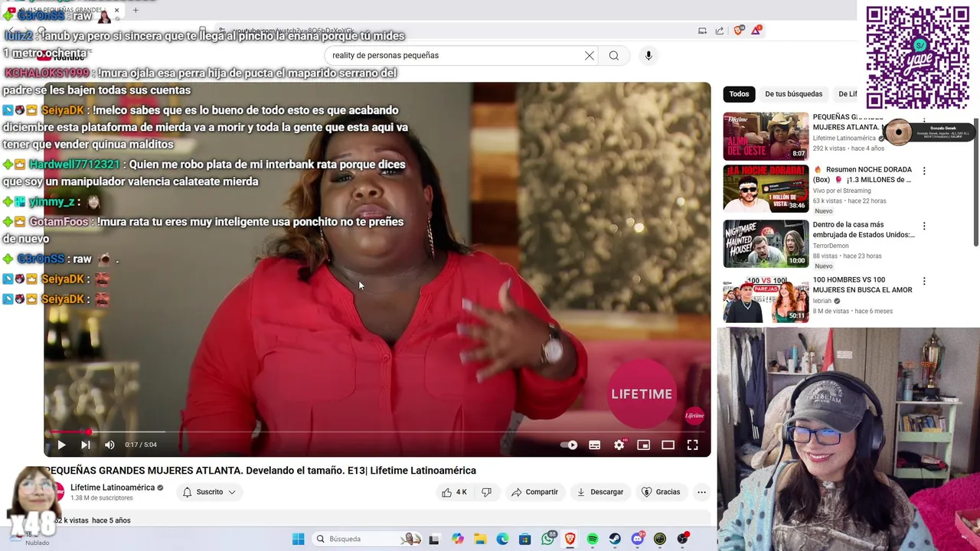Expand the Suscrito dropdown
The height and width of the screenshot is (551, 980).
tap(209, 492)
